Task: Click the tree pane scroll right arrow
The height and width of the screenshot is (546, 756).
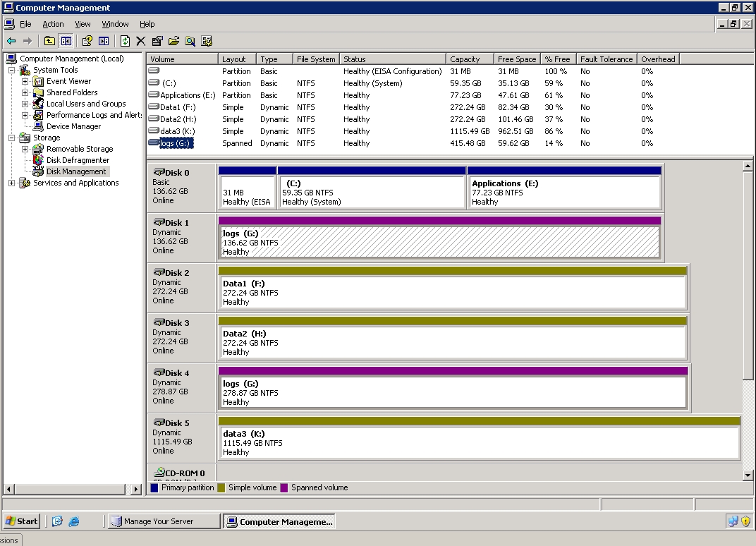Action: coord(136,489)
